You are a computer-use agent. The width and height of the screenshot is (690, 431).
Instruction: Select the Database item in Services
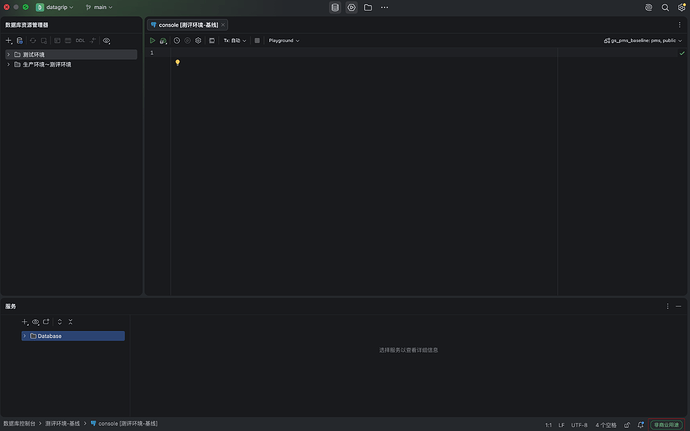click(73, 336)
